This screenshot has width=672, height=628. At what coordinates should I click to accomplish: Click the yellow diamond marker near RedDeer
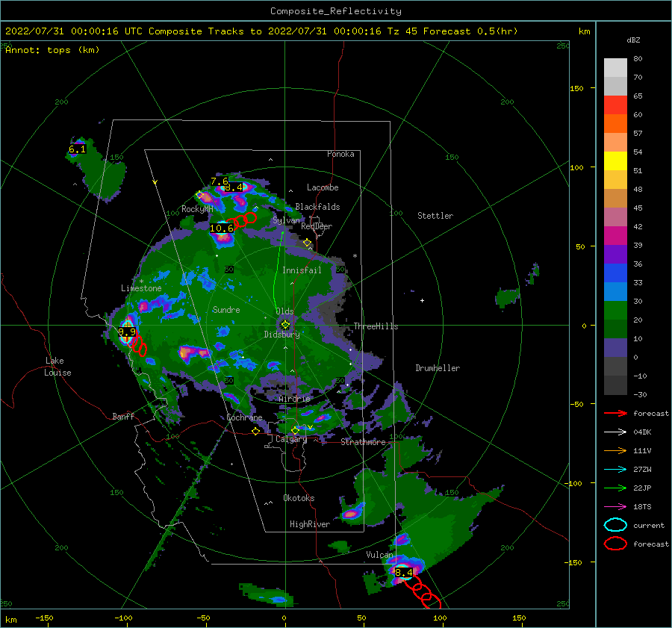(308, 243)
